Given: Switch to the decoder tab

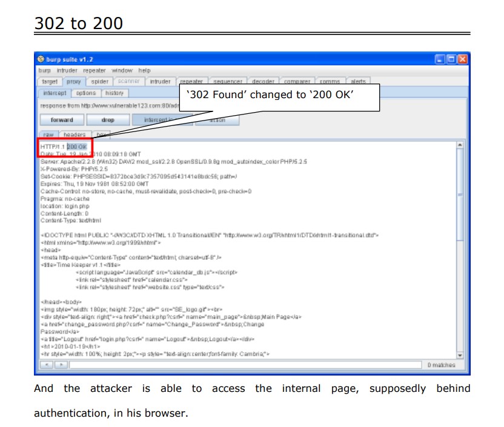Looking at the screenshot, I should 263,81.
